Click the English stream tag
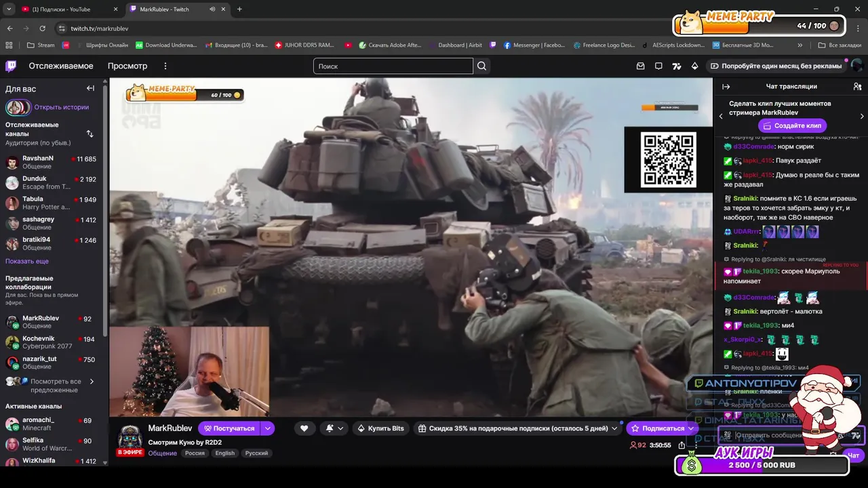 pos(225,453)
